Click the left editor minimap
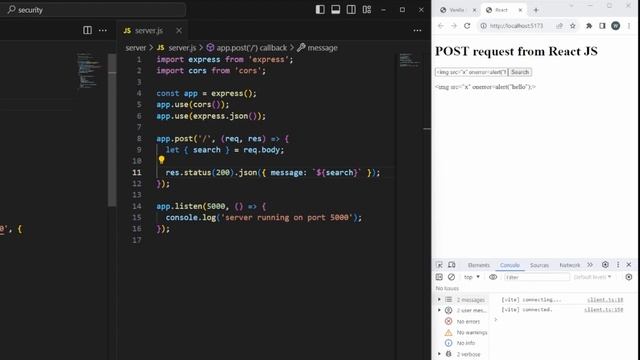Screen dimensions: 640x360 89,70
